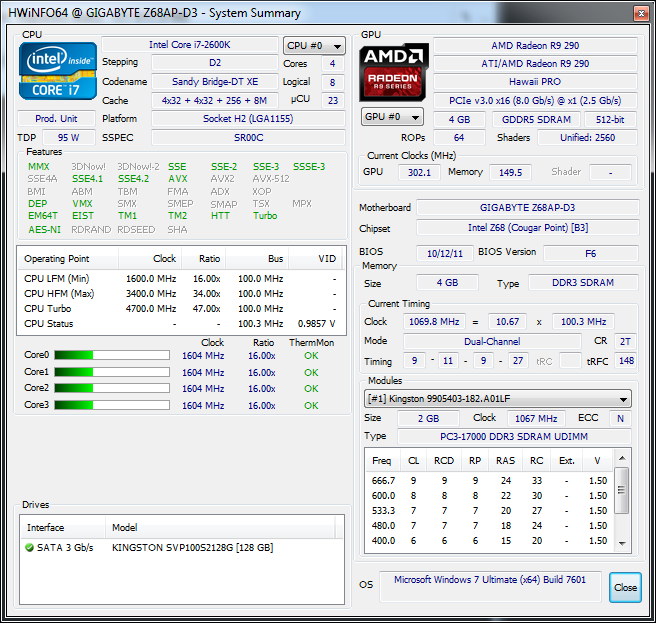Click the 512-bit memory bus field
The height and width of the screenshot is (623, 656).
click(x=610, y=120)
